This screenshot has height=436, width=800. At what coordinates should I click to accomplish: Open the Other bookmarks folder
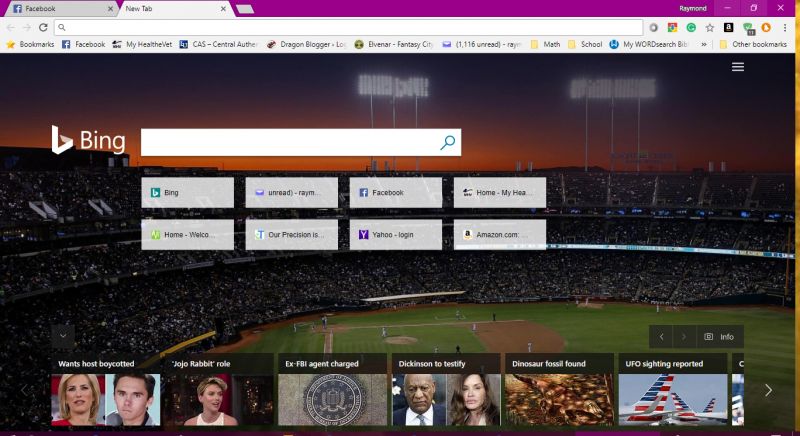click(753, 44)
